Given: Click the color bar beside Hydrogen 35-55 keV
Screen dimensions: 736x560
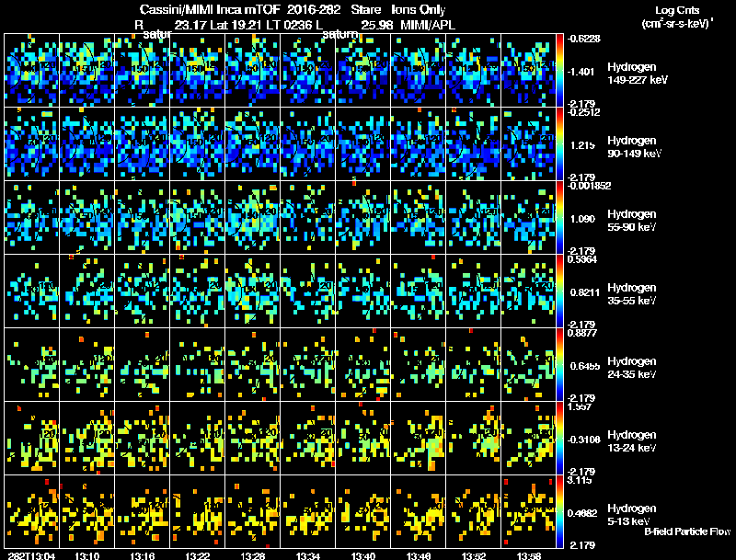Looking at the screenshot, I should tap(560, 291).
